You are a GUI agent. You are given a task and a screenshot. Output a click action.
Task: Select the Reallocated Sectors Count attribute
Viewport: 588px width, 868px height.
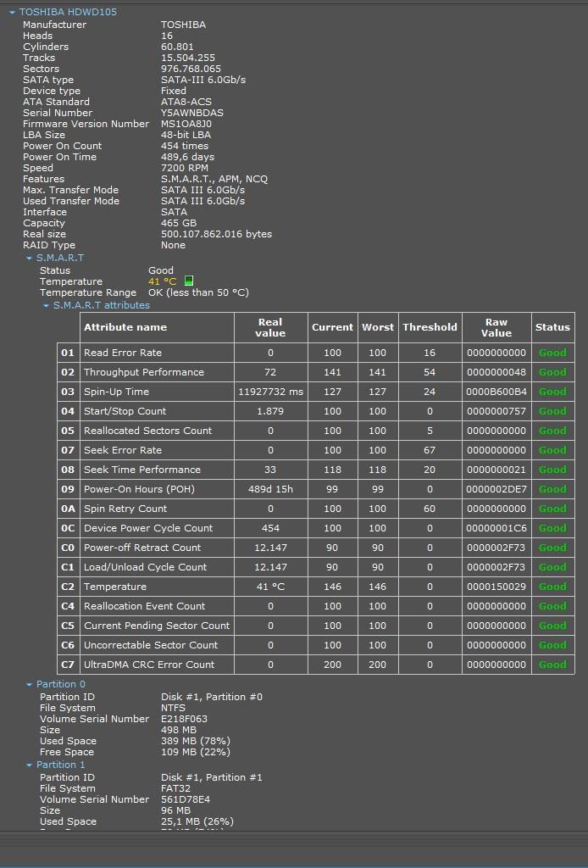point(147,430)
